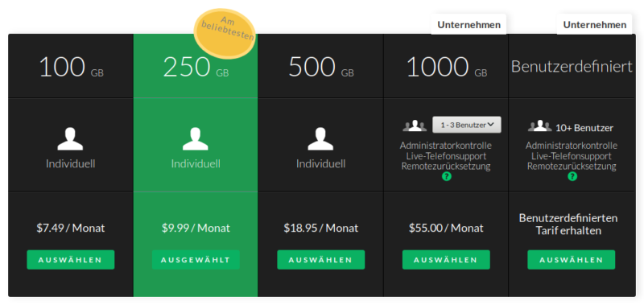The height and width of the screenshot is (305, 644).
Task: Click the Benutzerdefiniert heading
Action: coord(572,67)
